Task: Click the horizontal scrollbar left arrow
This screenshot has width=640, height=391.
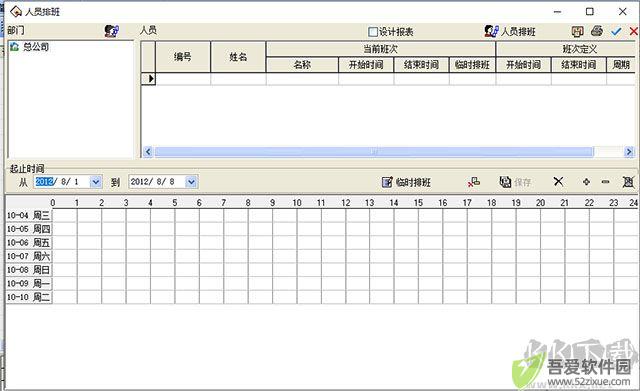Action: (x=148, y=152)
